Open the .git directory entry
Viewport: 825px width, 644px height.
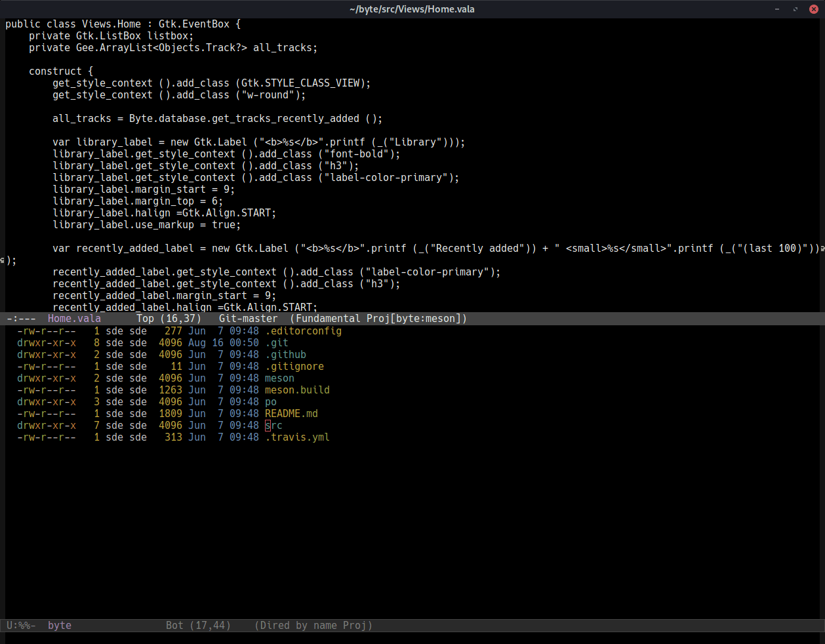(x=277, y=343)
